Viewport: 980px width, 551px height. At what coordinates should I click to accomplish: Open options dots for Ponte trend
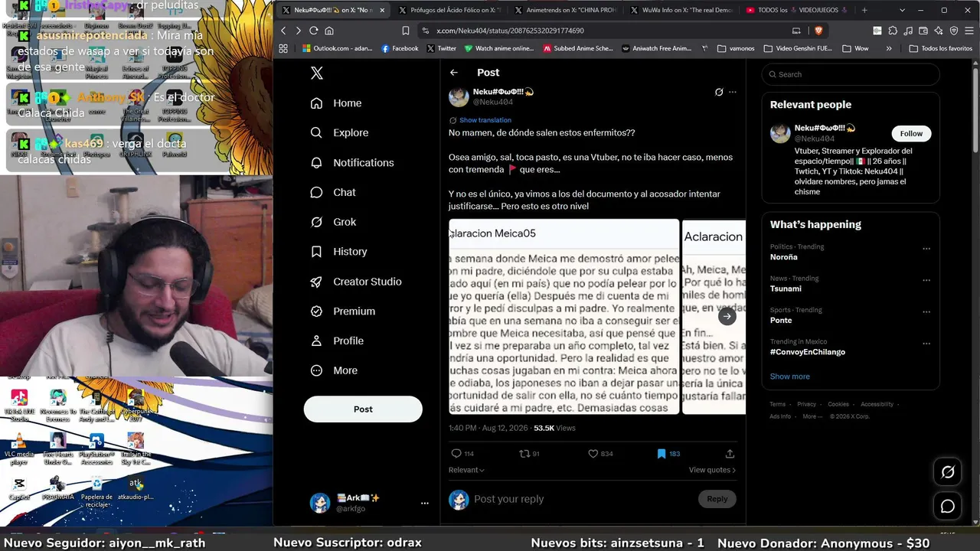coord(926,312)
